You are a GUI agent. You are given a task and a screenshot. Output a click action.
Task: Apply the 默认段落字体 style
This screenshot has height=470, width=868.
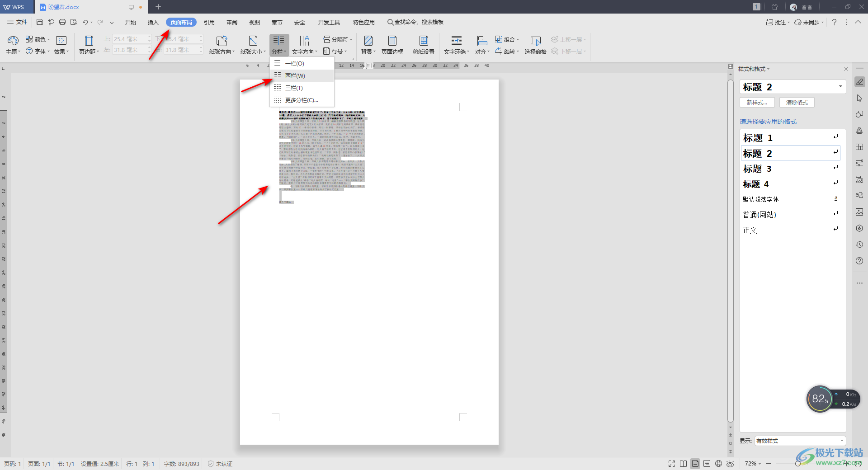[791, 199]
